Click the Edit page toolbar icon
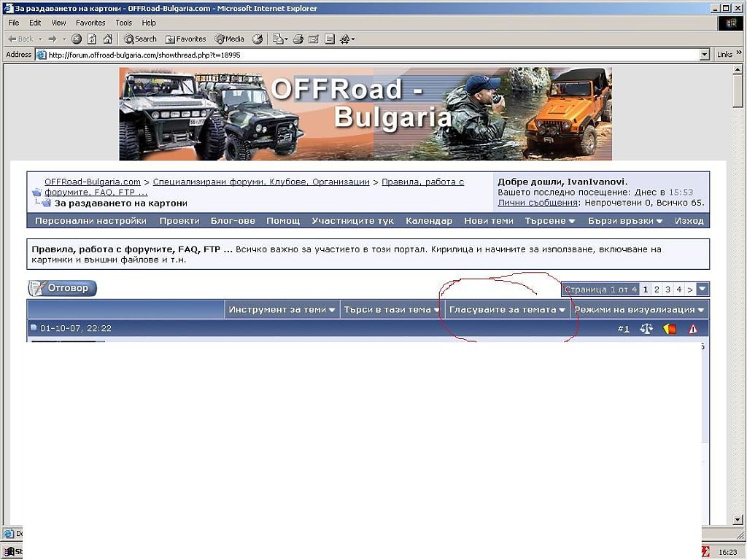 point(314,39)
